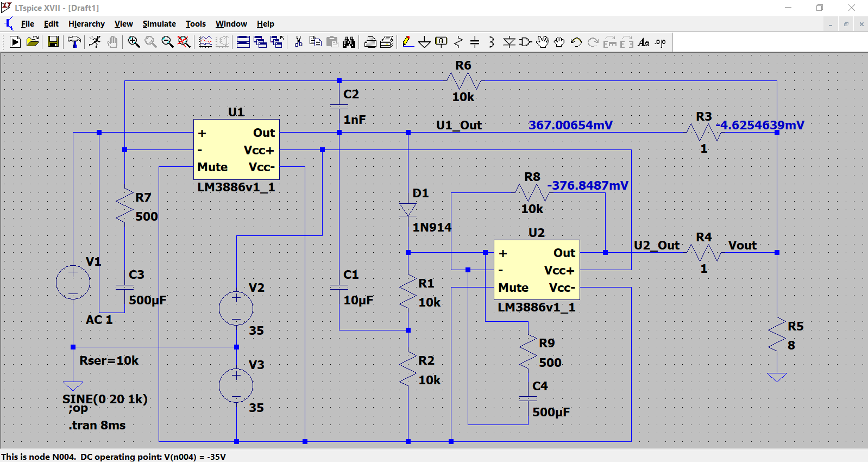Open the View menu
The width and height of the screenshot is (868, 462).
123,24
